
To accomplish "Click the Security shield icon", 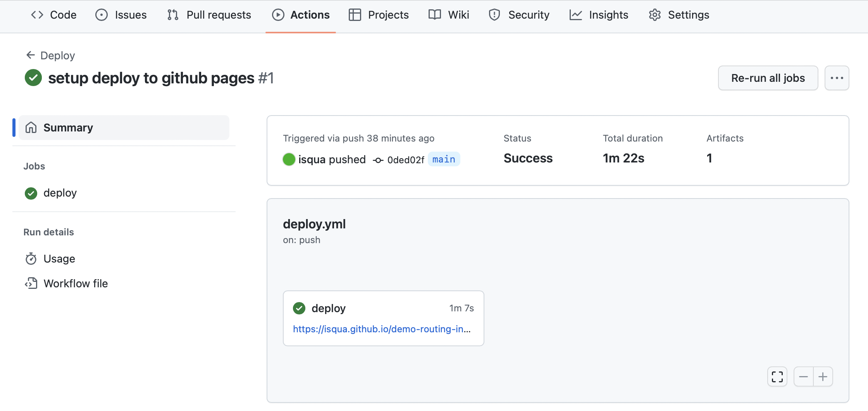I will (494, 14).
